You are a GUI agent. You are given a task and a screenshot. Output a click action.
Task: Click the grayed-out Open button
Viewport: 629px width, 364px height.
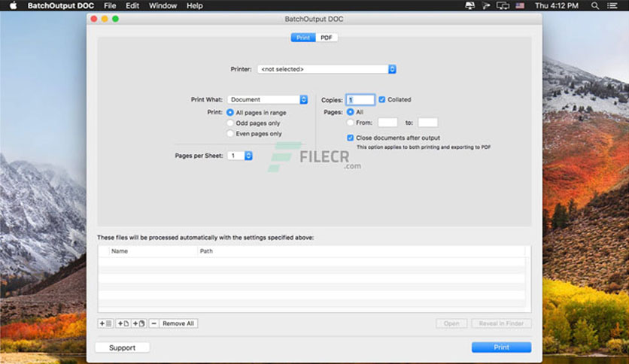pos(451,323)
